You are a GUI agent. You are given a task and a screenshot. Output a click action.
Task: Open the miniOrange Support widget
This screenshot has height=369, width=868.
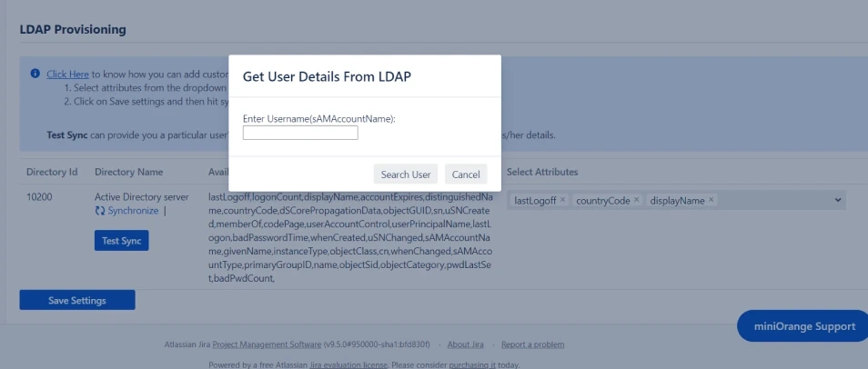coord(803,326)
